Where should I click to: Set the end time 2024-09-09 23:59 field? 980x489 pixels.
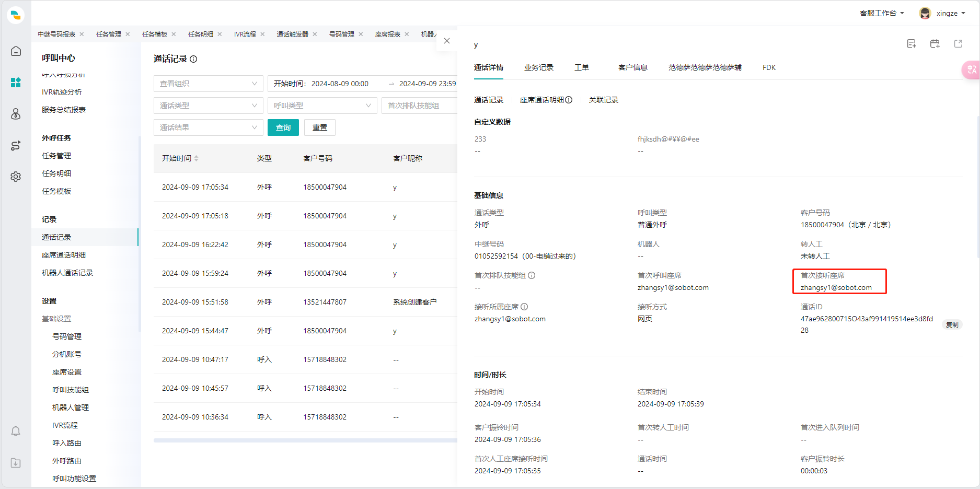click(428, 84)
